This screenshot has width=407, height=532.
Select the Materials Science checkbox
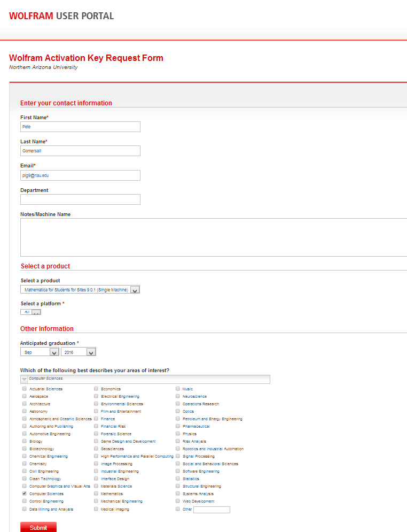tap(96, 486)
